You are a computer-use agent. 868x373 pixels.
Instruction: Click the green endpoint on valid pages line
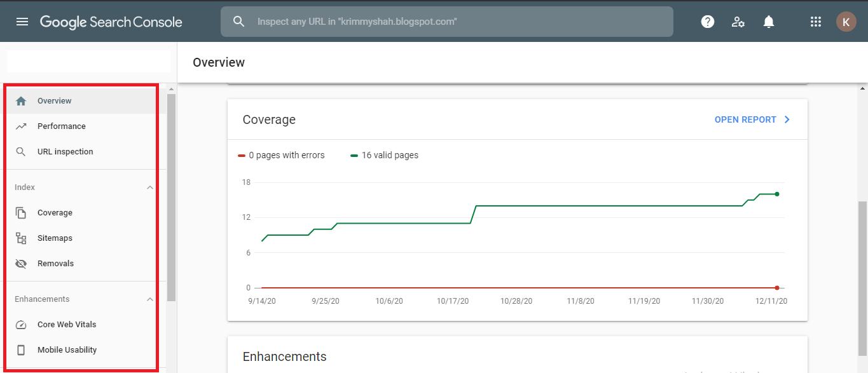777,194
